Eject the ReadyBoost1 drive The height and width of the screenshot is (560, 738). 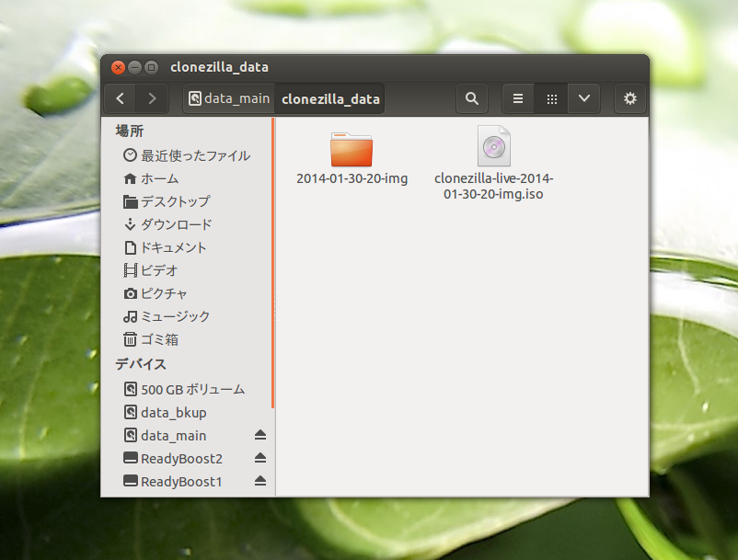260,481
